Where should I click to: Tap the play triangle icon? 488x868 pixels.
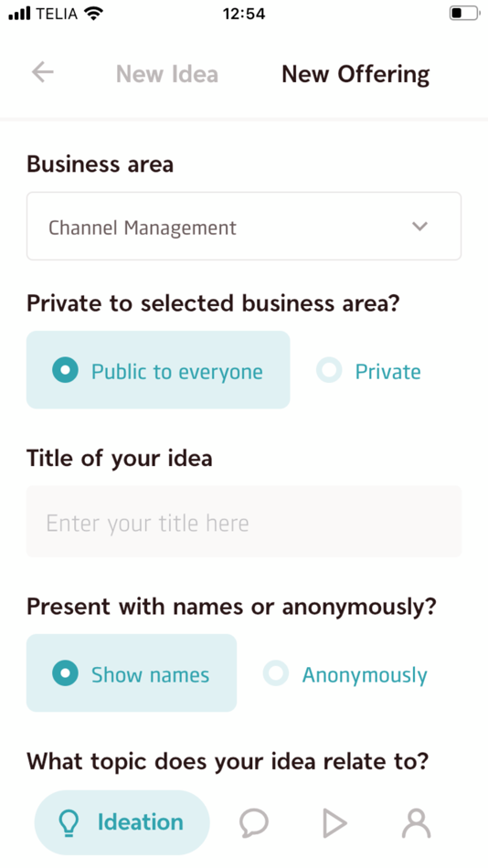pos(334,822)
